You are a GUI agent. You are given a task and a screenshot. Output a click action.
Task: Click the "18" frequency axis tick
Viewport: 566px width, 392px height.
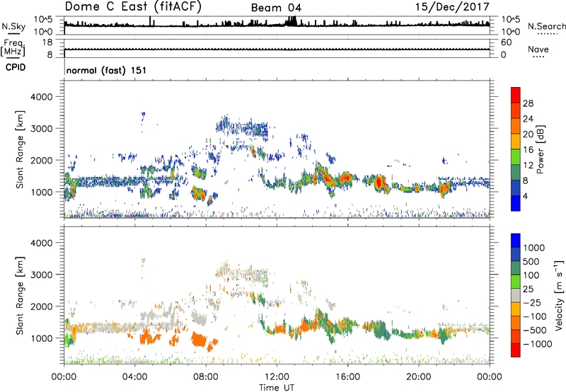tap(47, 42)
